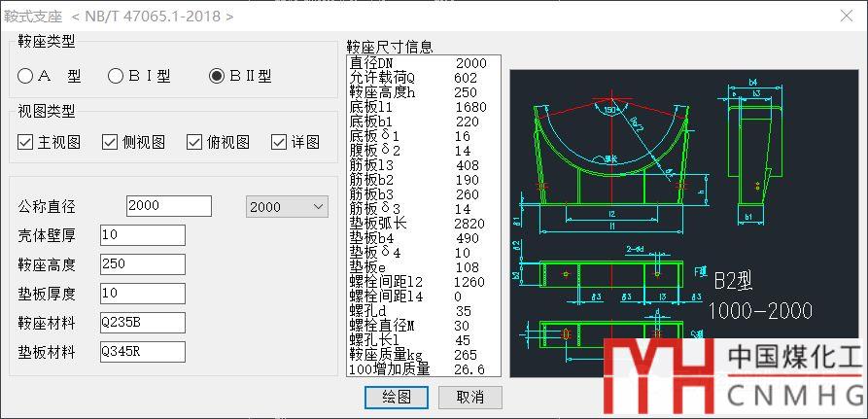The image size is (868, 419).
Task: Toggle the 俯视图 checkbox
Action: (194, 142)
